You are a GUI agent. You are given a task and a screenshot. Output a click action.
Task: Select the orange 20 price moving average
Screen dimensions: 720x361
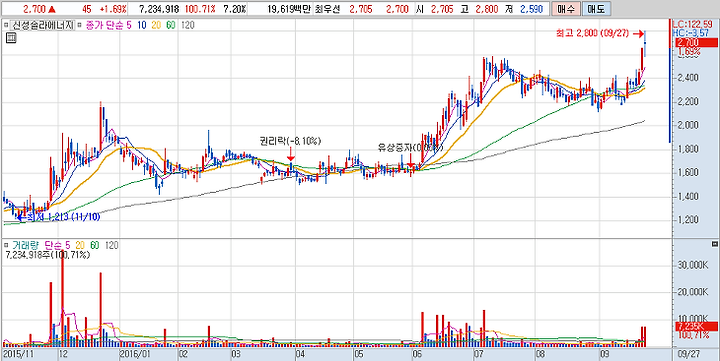(x=157, y=26)
